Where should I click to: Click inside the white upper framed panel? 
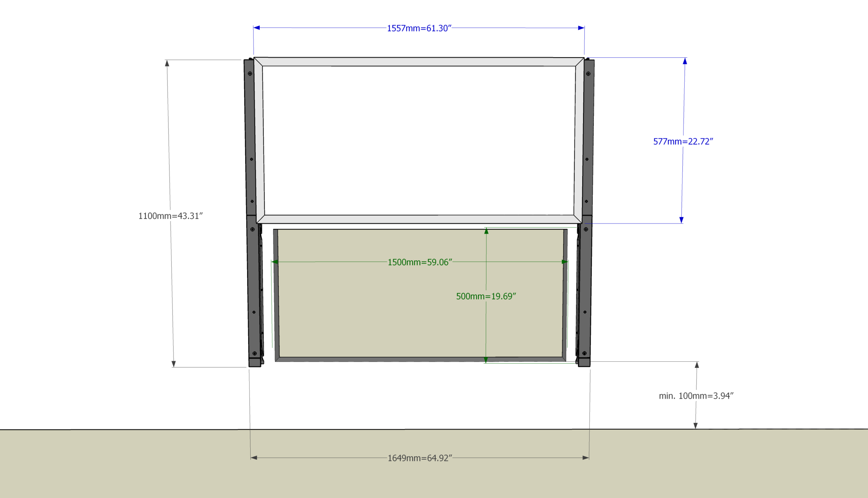[419, 141]
